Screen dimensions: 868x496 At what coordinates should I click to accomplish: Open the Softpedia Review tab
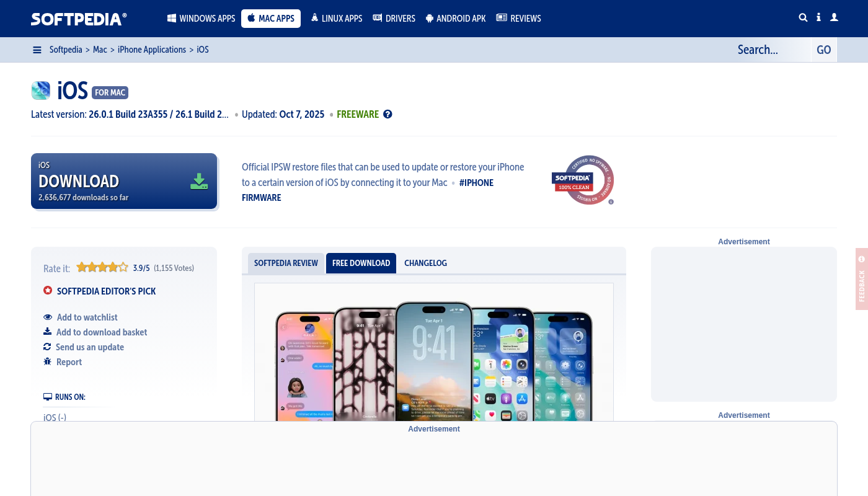pos(286,263)
